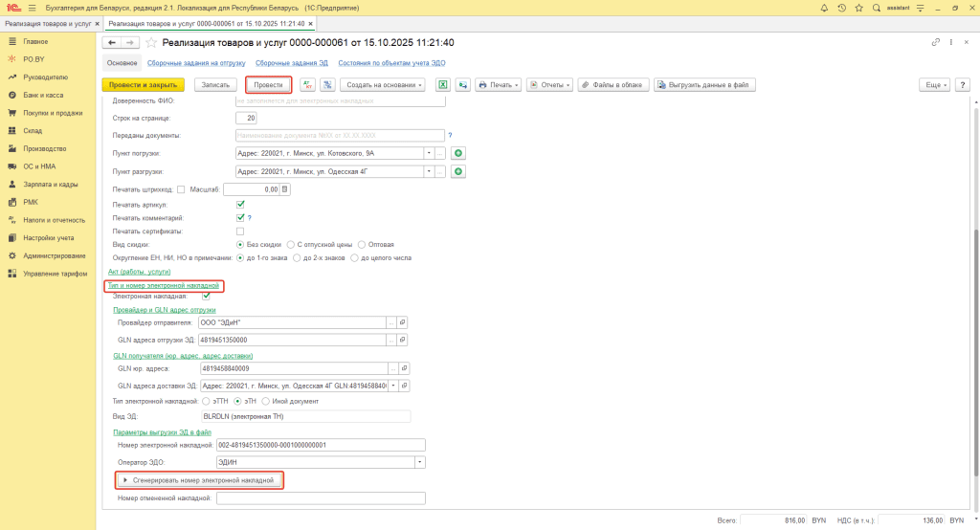Screen dimensions: 980x530
Task: Click the Провести и закрыть button
Action: [x=143, y=84]
